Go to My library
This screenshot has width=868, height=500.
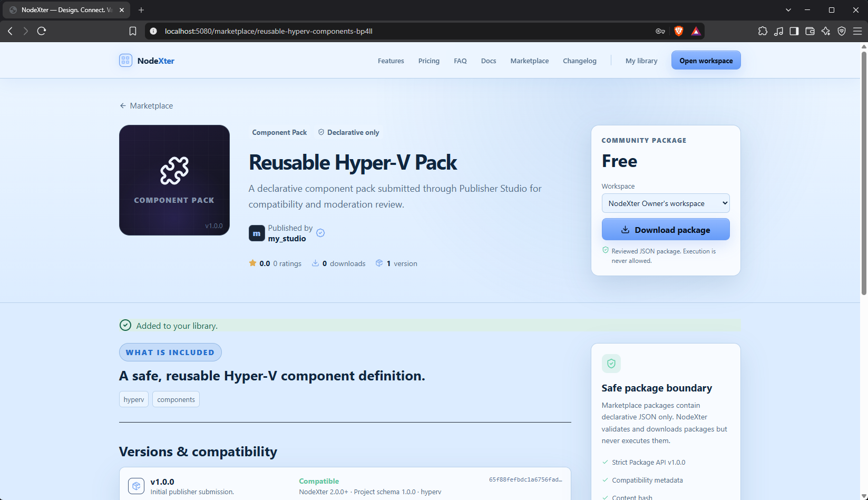click(641, 61)
